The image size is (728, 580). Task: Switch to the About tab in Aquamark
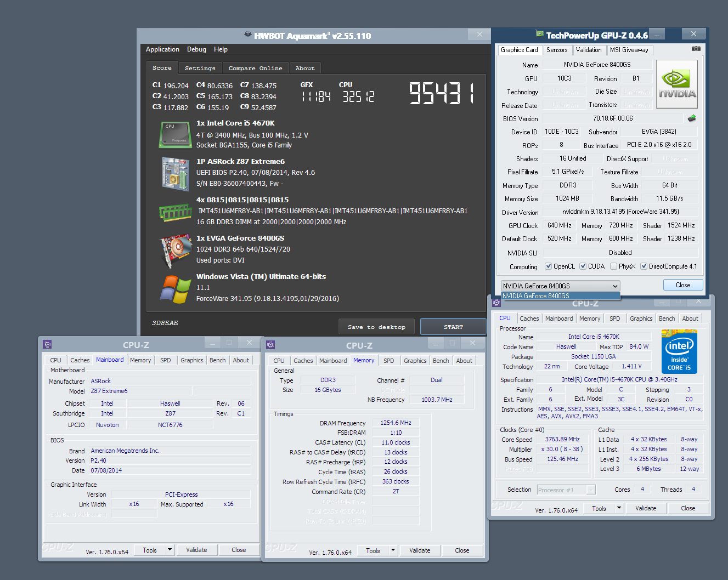click(x=305, y=68)
